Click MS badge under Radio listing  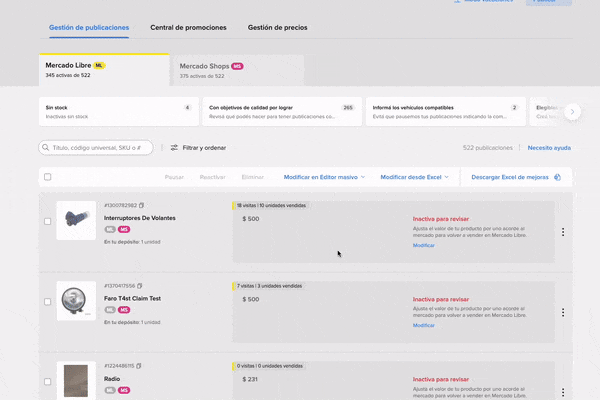click(124, 390)
